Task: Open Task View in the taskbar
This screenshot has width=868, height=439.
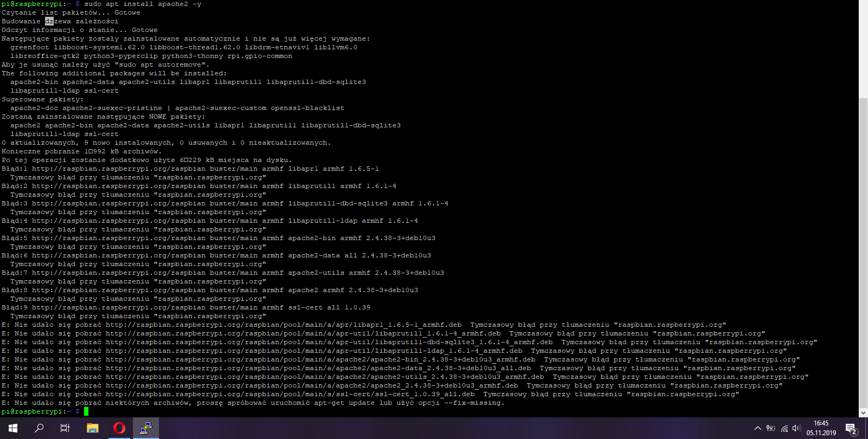Action: point(65,428)
